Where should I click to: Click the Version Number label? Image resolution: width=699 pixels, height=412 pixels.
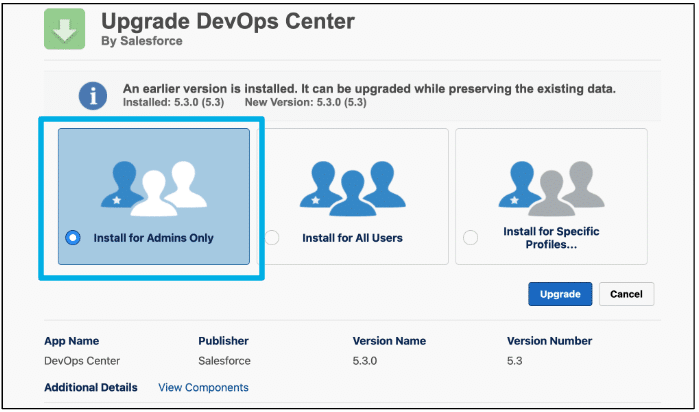pyautogui.click(x=549, y=341)
